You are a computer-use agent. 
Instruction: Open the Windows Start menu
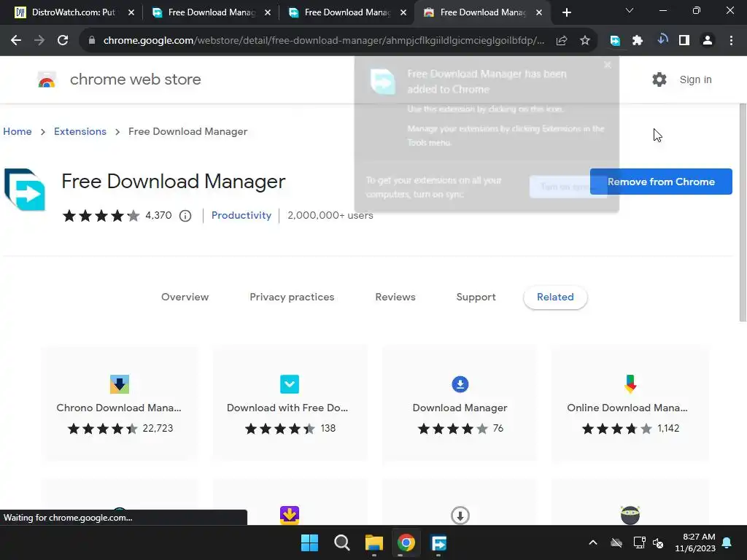(x=309, y=542)
